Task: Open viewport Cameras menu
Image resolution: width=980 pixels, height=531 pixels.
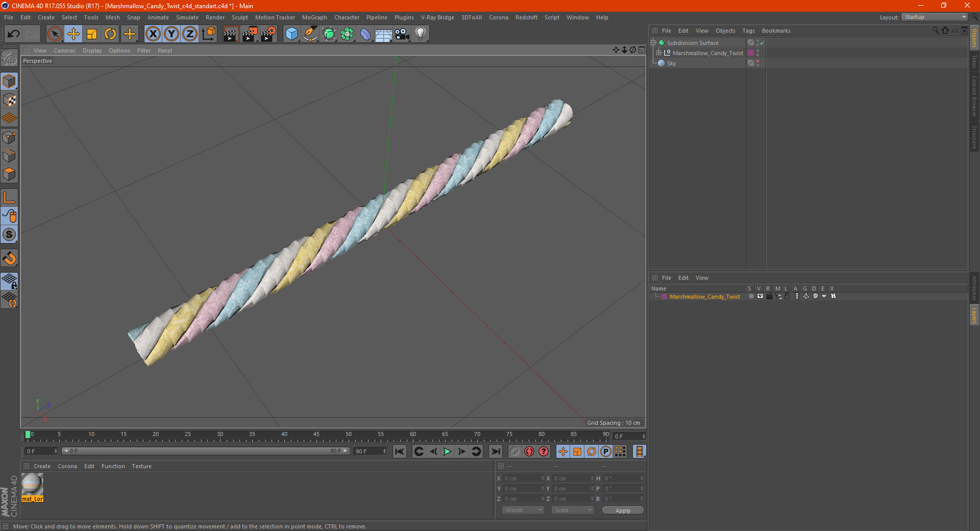Action: pyautogui.click(x=64, y=51)
